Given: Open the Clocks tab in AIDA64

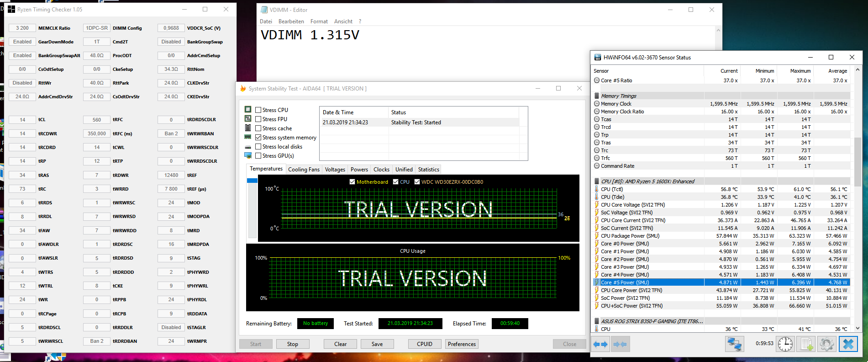Looking at the screenshot, I should pos(382,170).
